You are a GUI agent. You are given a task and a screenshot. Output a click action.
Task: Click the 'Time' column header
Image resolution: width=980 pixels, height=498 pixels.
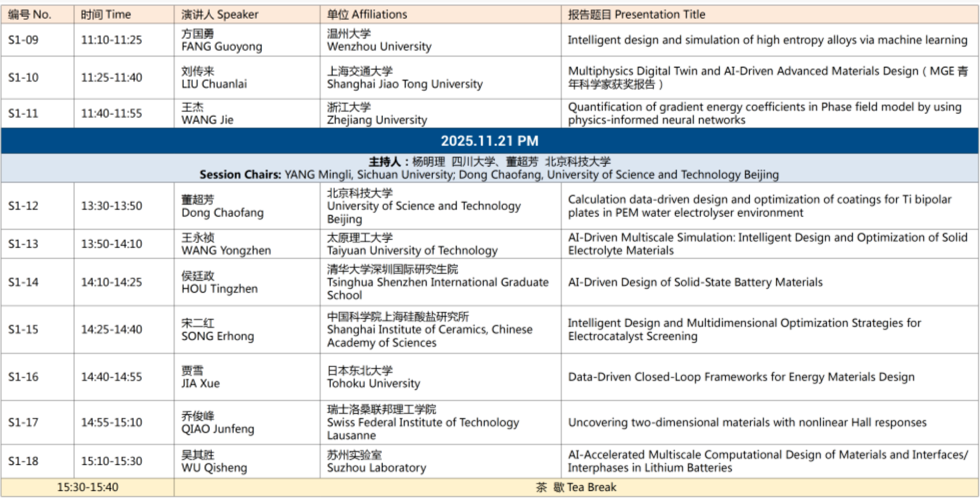coord(106,14)
